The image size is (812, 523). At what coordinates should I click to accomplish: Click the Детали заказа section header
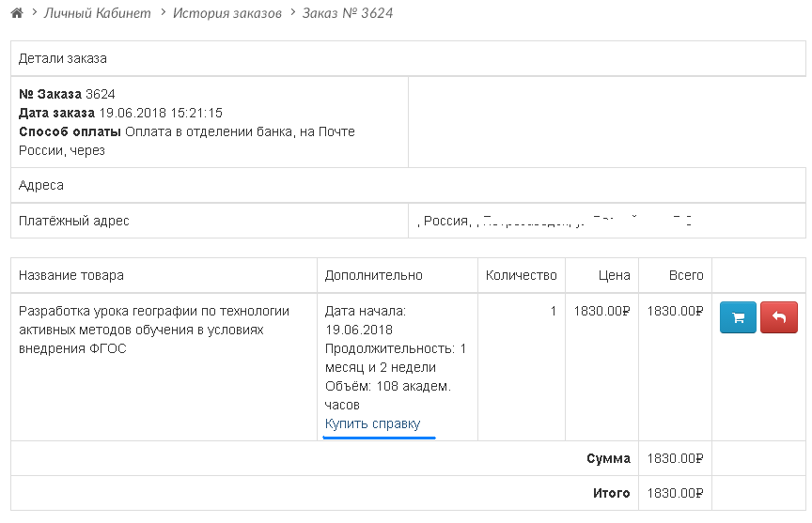(x=63, y=58)
